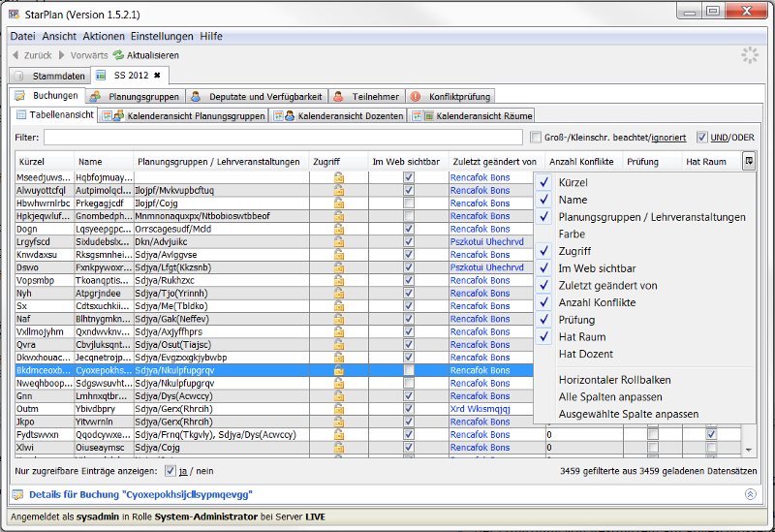
Task: Click the Teilnehmer person icon
Action: pyautogui.click(x=338, y=96)
